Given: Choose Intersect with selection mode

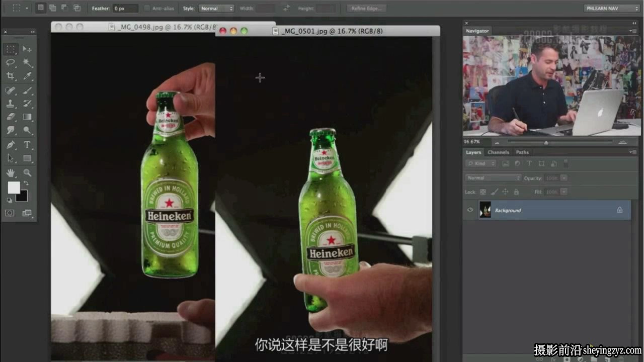Looking at the screenshot, I should (77, 8).
